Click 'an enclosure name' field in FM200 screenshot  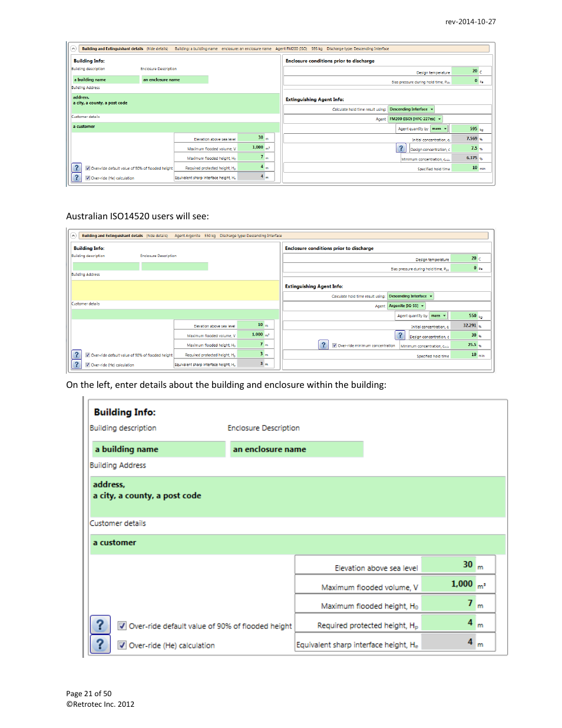(x=175, y=80)
